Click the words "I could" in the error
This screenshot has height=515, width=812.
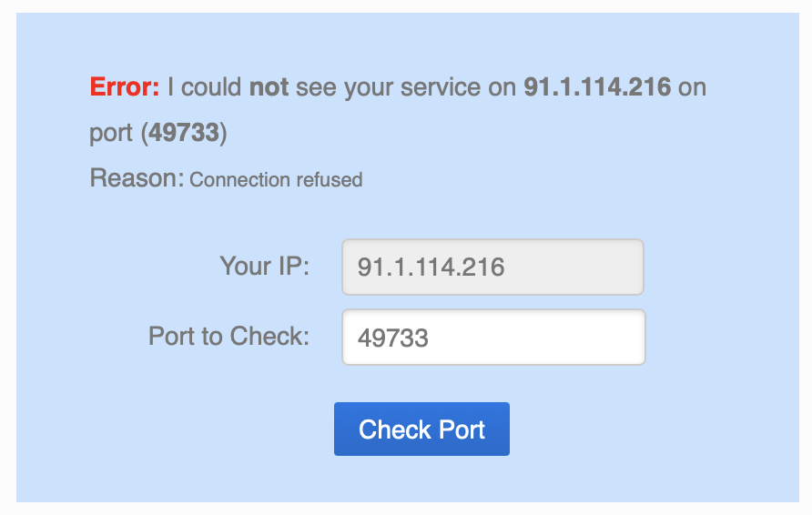205,87
